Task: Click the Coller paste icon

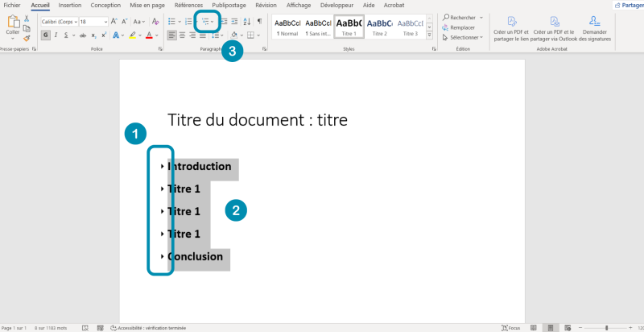Action: pos(12,26)
